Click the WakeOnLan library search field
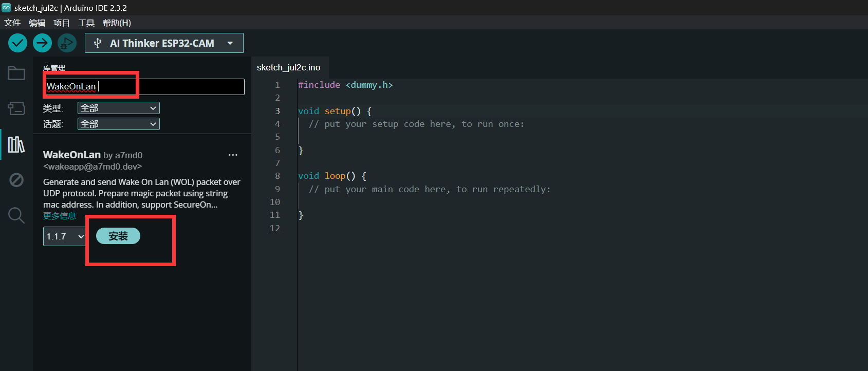Image resolution: width=868 pixels, height=371 pixels. click(144, 86)
